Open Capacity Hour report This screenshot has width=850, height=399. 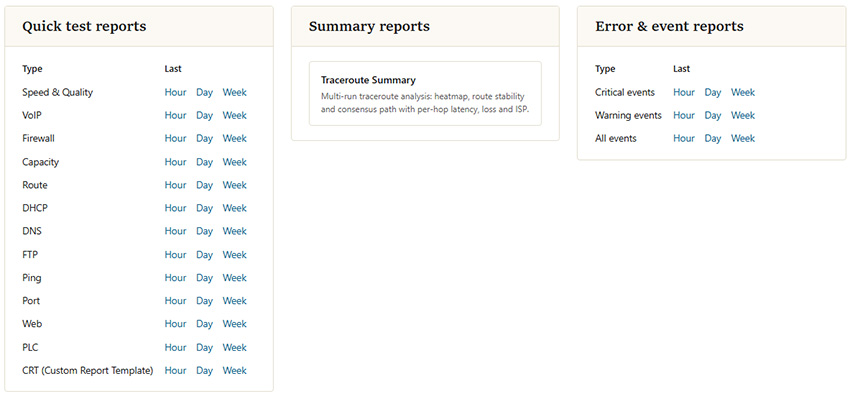pos(175,162)
